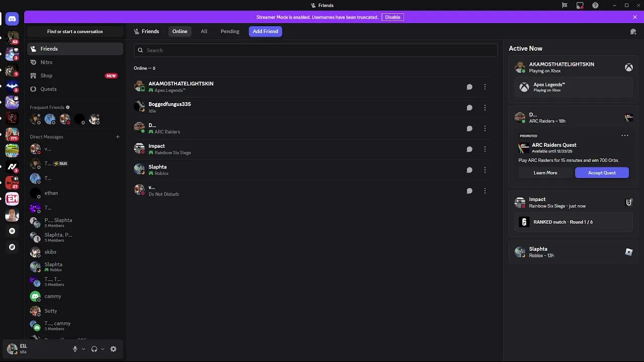Open Nitro page in sidebar
Viewport: 644px width, 362px height.
75,62
